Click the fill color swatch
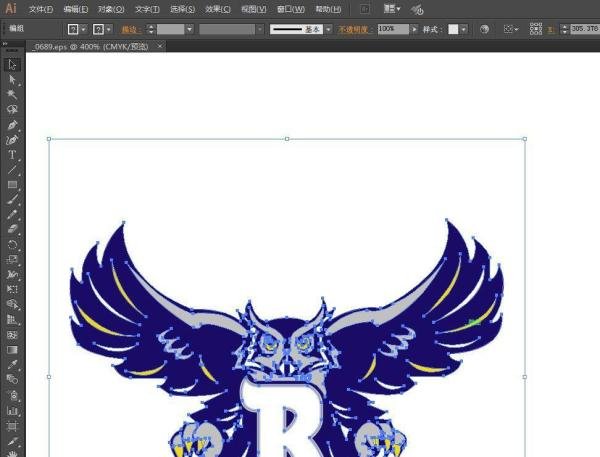 (73, 29)
